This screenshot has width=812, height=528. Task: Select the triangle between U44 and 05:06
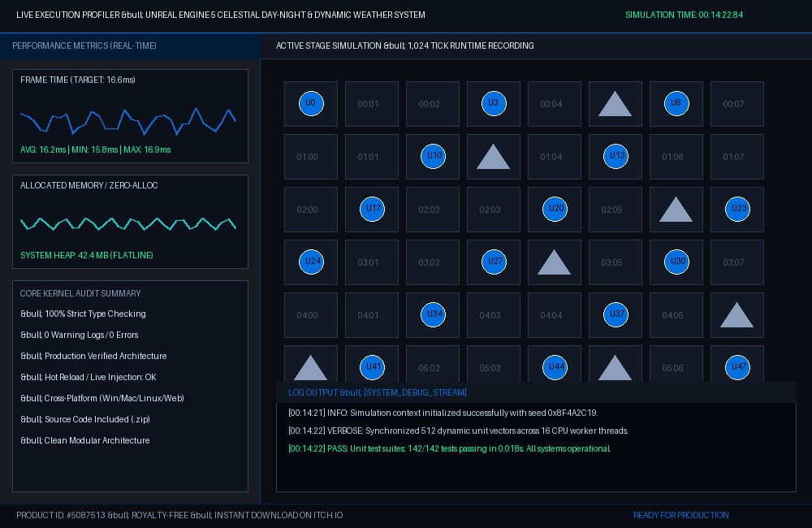(x=615, y=369)
